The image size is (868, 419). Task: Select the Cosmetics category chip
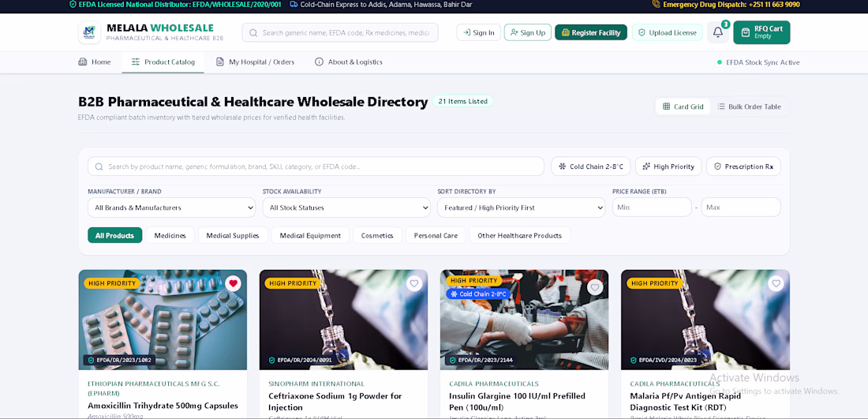tap(377, 235)
